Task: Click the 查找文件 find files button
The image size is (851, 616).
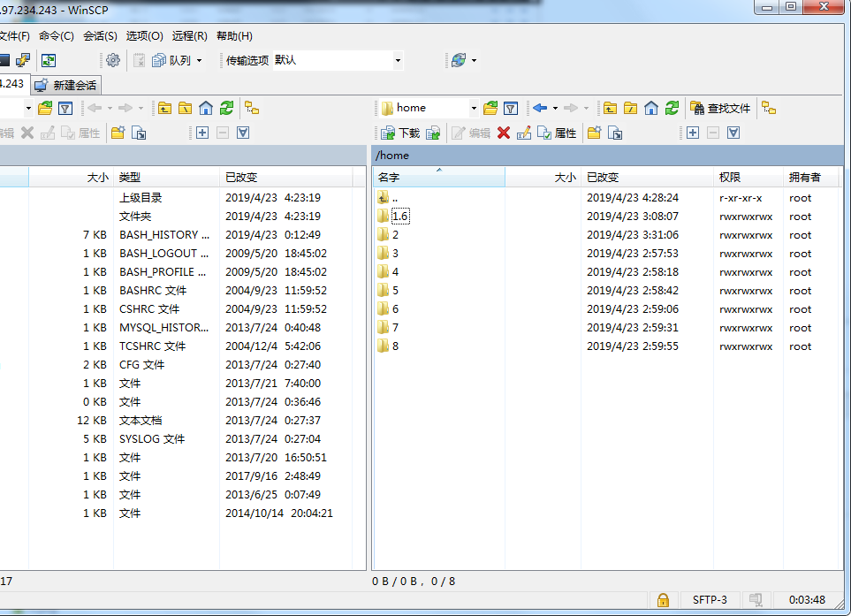Action: 720,108
